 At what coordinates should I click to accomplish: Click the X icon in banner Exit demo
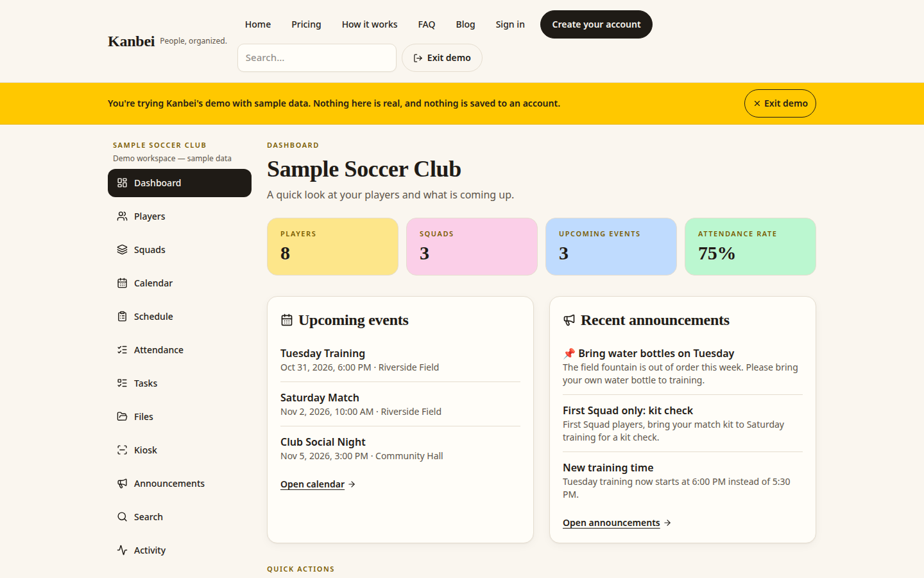(757, 103)
